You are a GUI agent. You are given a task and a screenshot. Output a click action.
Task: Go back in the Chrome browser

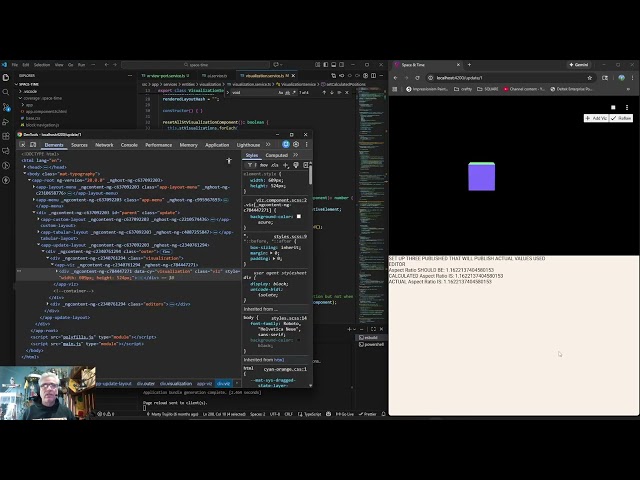pos(395,78)
